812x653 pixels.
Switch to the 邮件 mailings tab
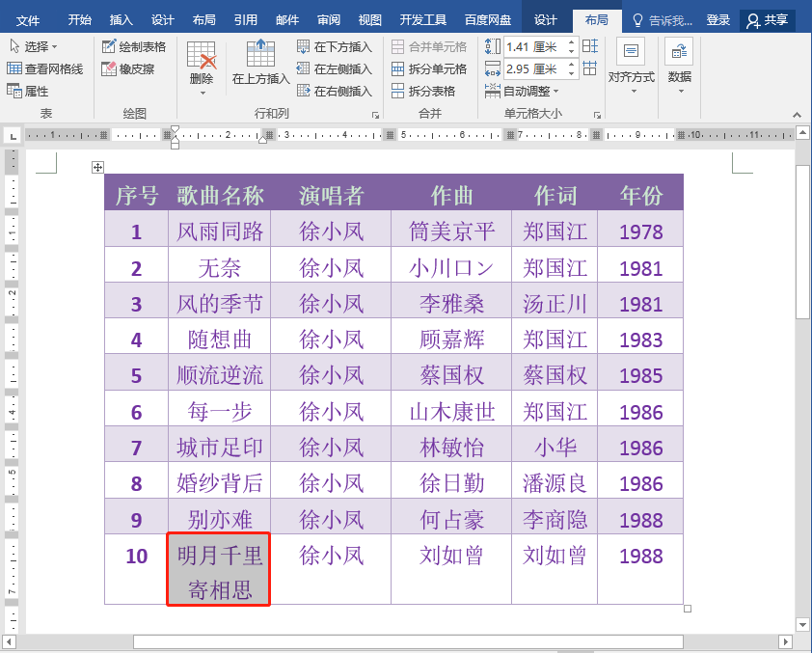pyautogui.click(x=287, y=19)
